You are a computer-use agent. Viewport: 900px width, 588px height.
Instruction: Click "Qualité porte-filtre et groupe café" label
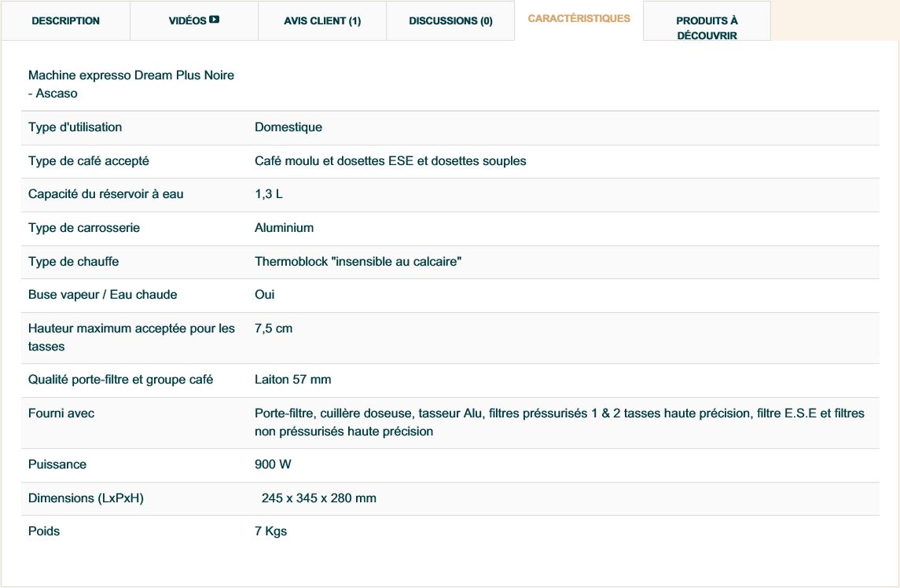pos(120,380)
